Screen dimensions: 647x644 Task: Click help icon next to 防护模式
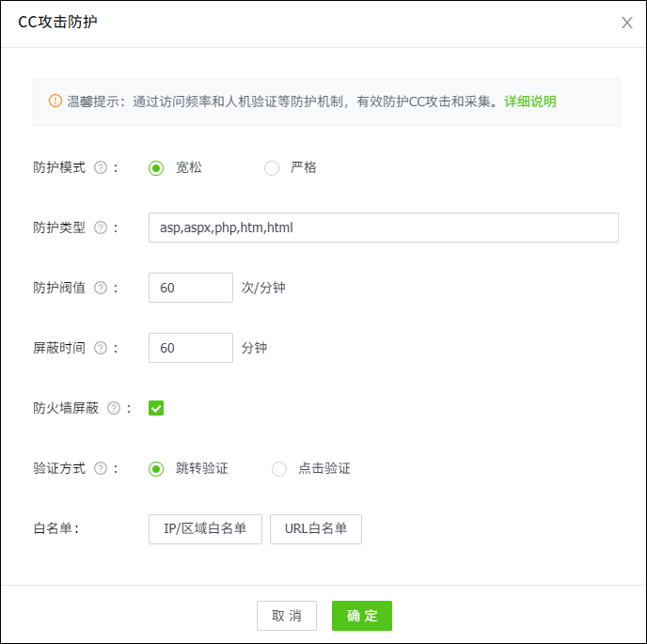point(101,168)
